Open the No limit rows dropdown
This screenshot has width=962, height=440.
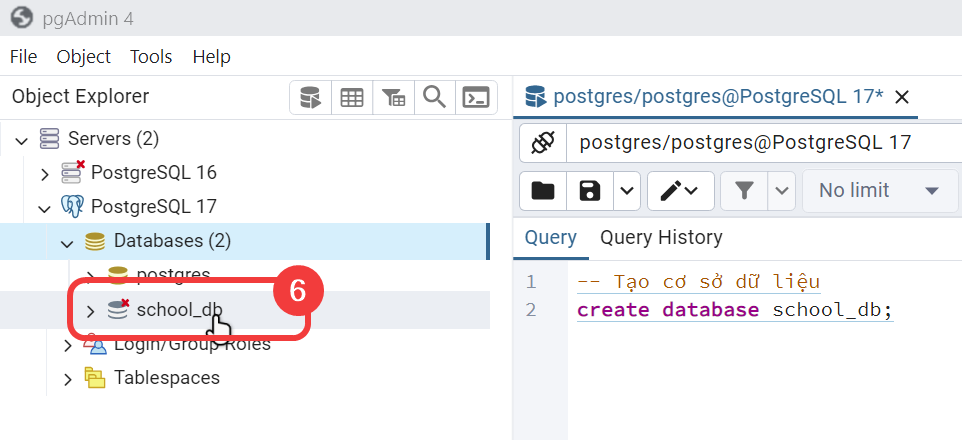click(879, 190)
